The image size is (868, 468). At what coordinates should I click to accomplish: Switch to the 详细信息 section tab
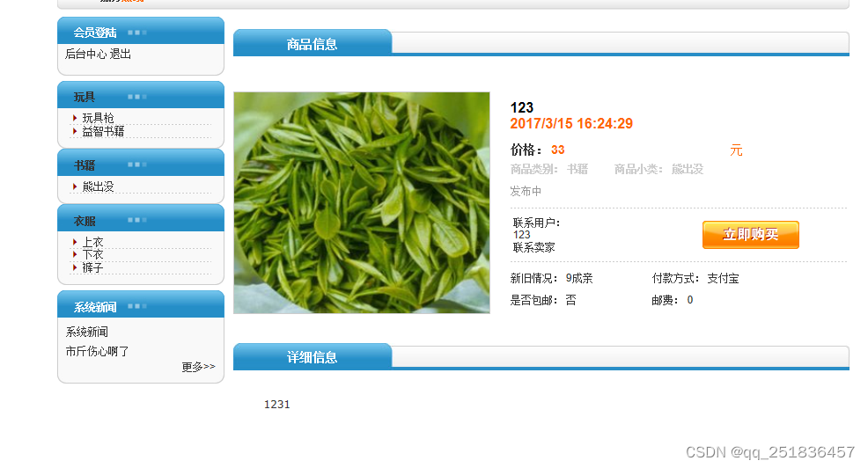coord(313,357)
